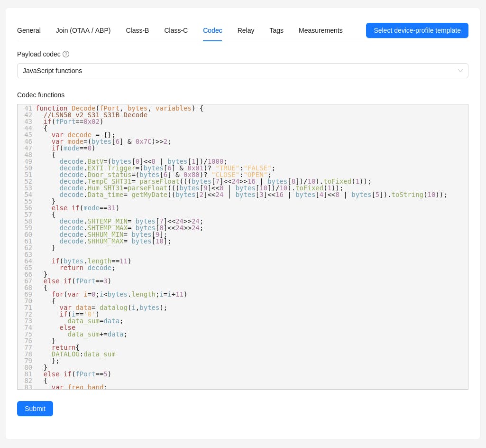Viewport: 486px width, 448px height.
Task: Click the Payload codec help icon
Action: pyautogui.click(x=66, y=54)
